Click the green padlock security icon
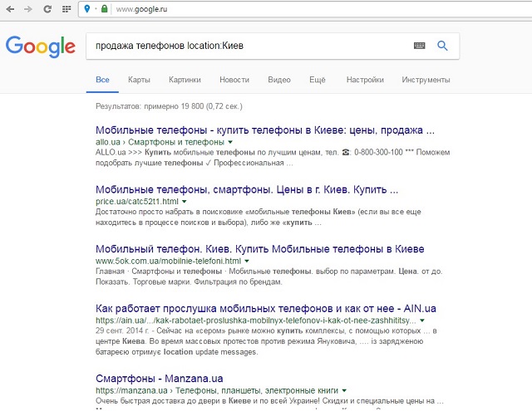The height and width of the screenshot is (411, 532). coord(105,9)
